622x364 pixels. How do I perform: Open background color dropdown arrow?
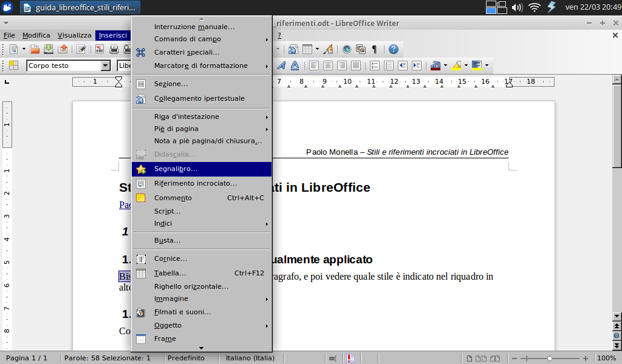[x=487, y=66]
